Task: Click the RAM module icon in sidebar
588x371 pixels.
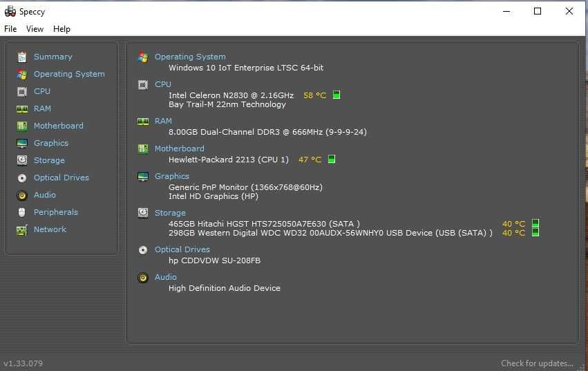Action: (x=22, y=108)
